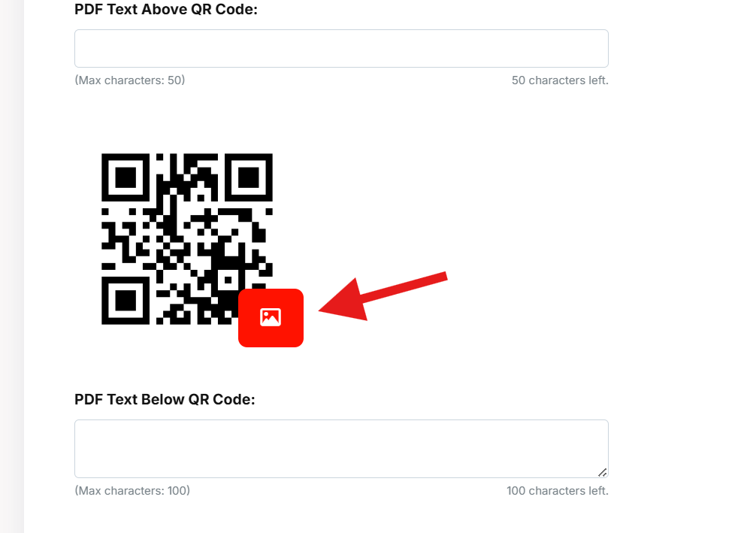The width and height of the screenshot is (756, 533).
Task: Click the QR code's upper-left finder square
Action: point(125,177)
